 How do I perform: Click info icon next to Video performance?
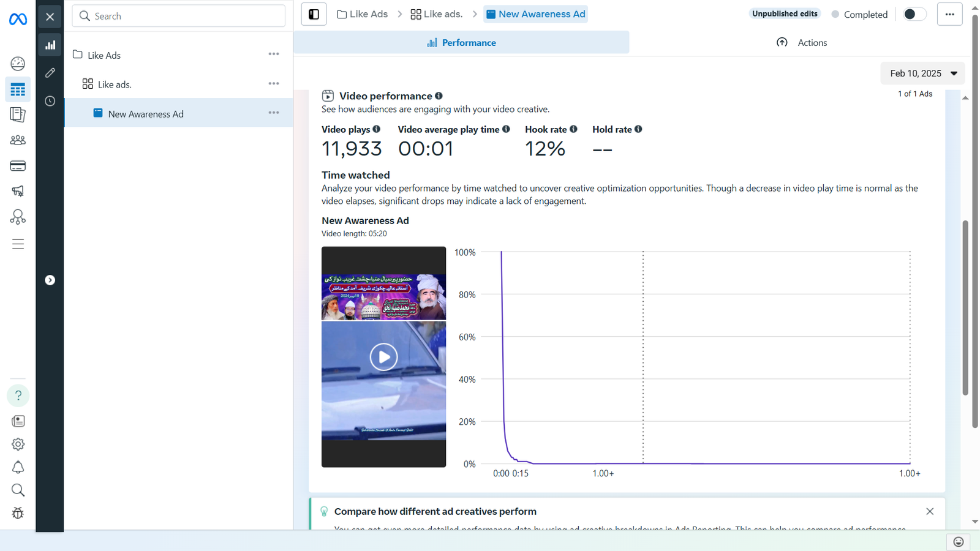click(x=439, y=96)
